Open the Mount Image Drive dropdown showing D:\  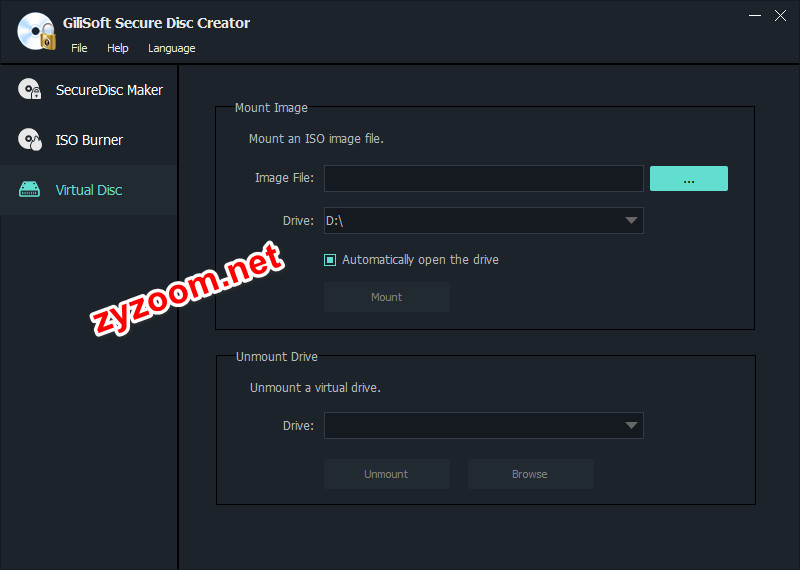484,220
